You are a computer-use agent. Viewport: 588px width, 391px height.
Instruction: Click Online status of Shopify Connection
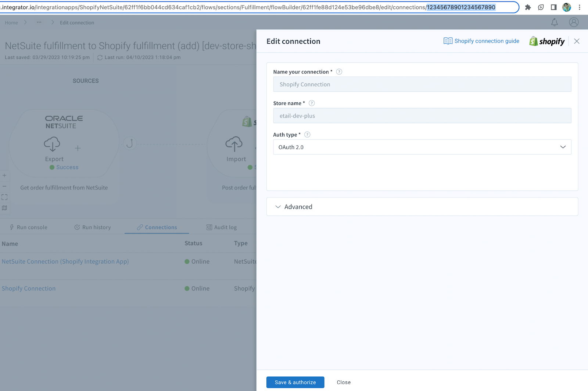tap(197, 289)
